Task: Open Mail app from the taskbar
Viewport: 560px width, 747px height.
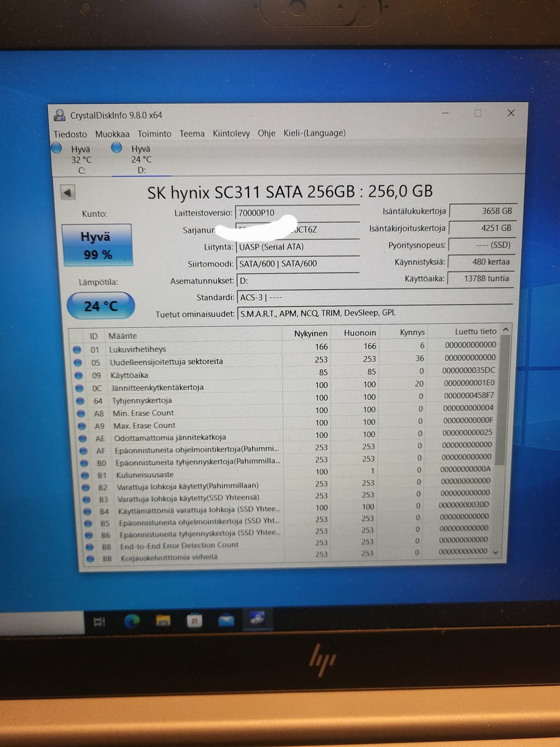Action: click(x=226, y=620)
